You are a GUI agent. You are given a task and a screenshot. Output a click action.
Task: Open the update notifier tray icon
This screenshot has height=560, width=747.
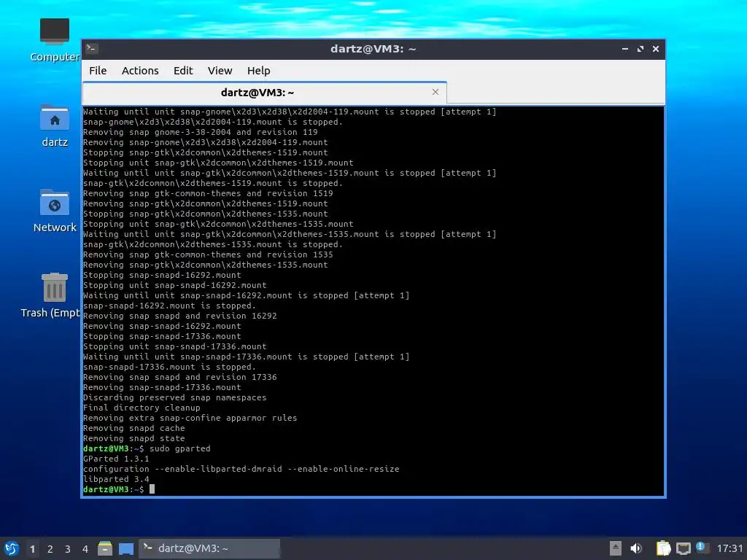(x=702, y=548)
